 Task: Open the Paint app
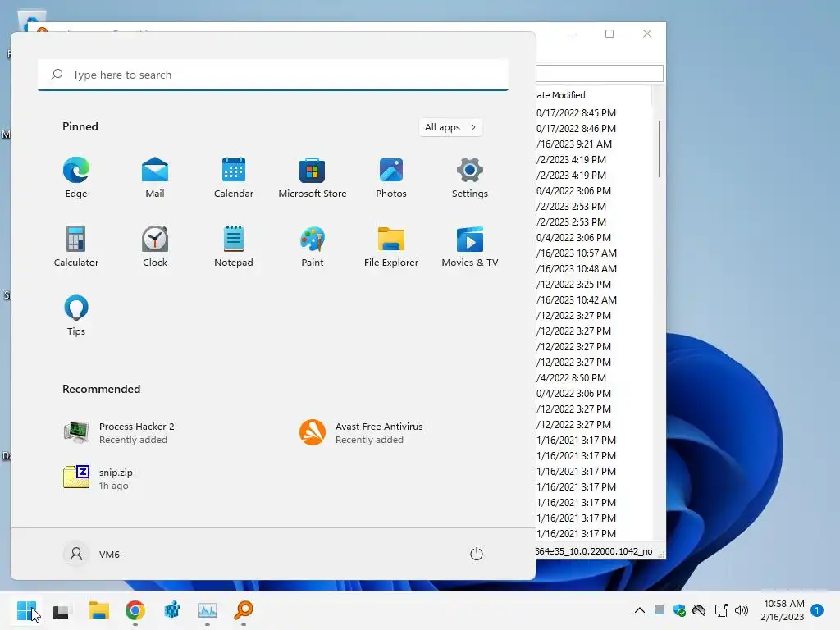pyautogui.click(x=313, y=246)
